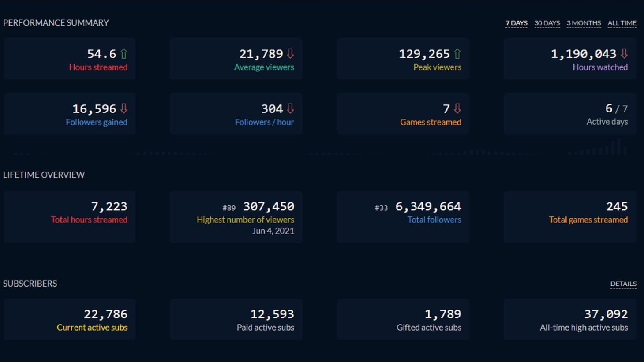
Task: Show ALL TIME performance stats
Action: pyautogui.click(x=622, y=23)
